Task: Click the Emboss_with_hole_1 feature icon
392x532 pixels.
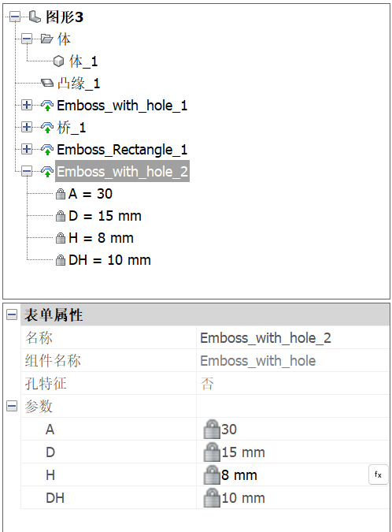Action: tap(47, 105)
